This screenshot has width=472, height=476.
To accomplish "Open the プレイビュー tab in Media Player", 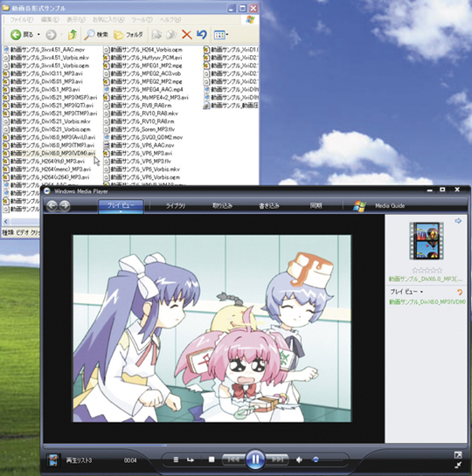I will click(x=121, y=206).
